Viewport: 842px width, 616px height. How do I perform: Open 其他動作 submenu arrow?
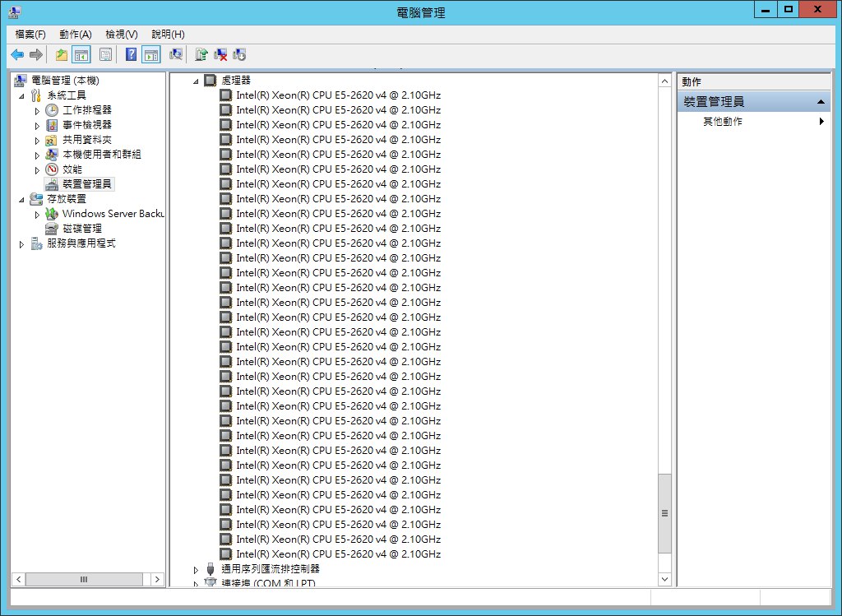click(x=821, y=122)
